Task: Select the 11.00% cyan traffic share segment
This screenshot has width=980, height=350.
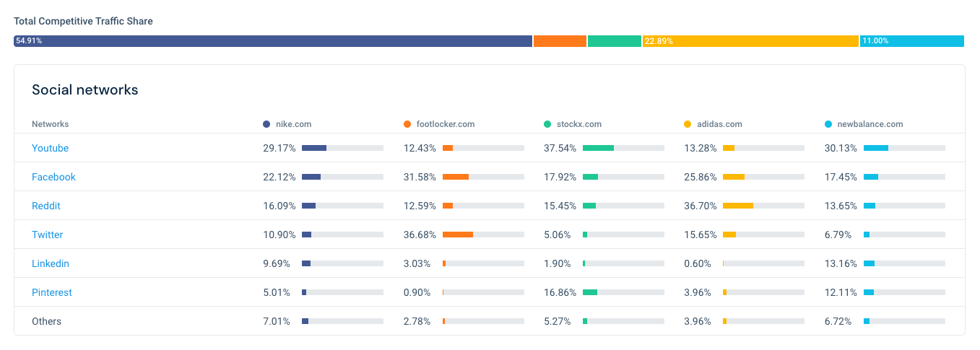Action: coord(912,41)
